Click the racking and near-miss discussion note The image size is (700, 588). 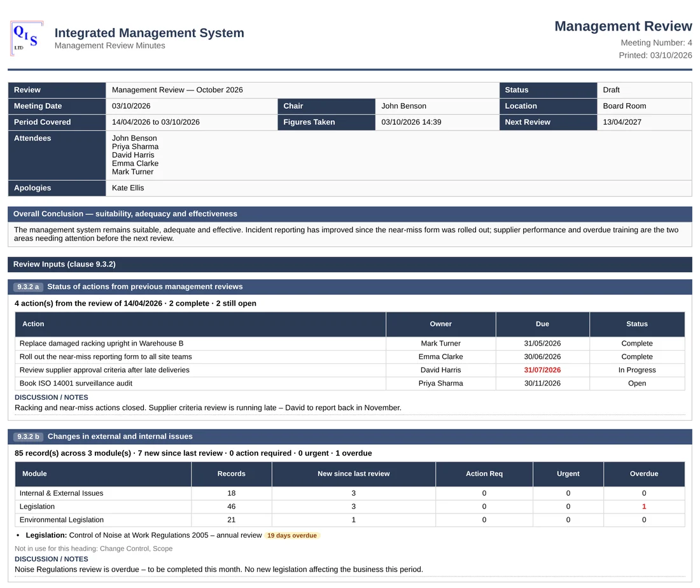[x=207, y=408]
